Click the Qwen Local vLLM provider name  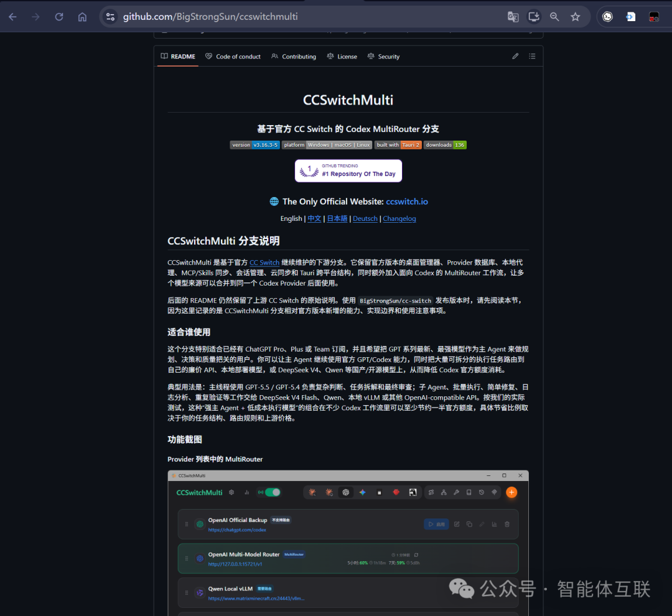pyautogui.click(x=231, y=589)
